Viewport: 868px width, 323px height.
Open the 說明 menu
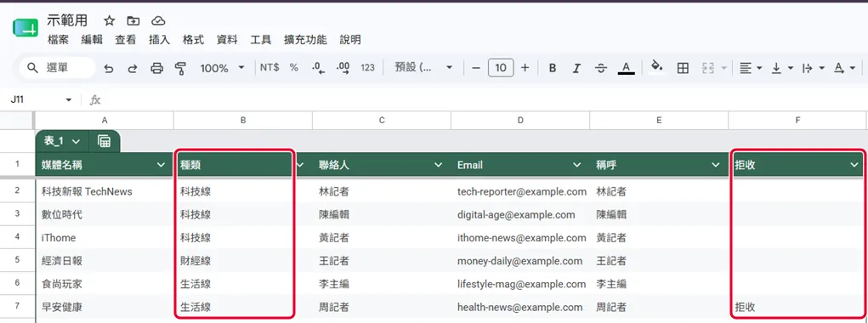click(350, 40)
